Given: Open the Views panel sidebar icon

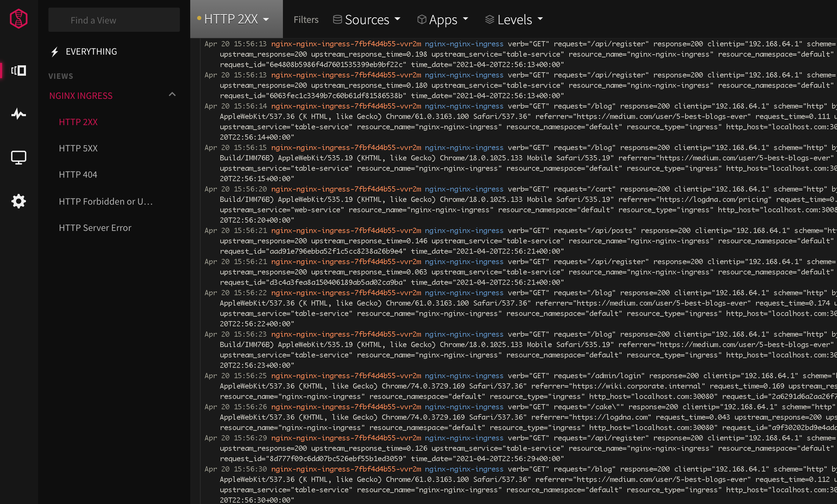Looking at the screenshot, I should coord(19,71).
